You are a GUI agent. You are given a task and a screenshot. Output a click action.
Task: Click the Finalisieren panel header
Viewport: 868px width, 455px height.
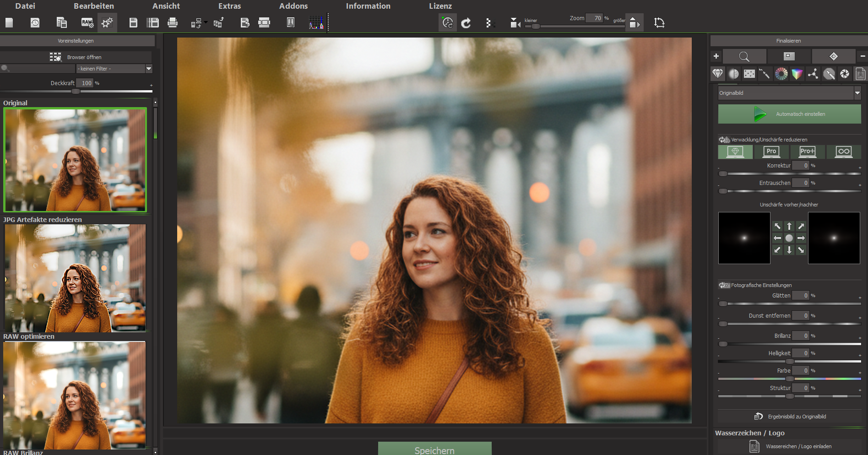(788, 41)
